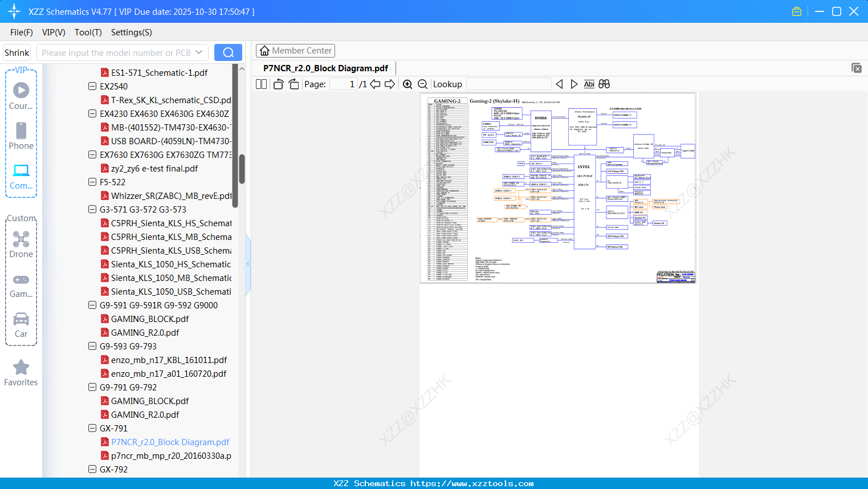Click the pop-out window icon beside tab bar
The image size is (868, 489).
click(857, 68)
